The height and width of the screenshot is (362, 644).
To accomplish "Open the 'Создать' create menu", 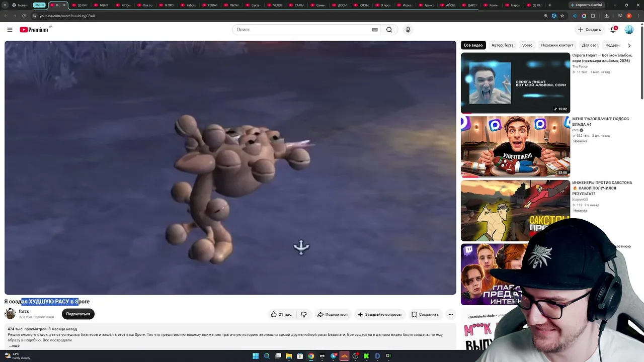I will coord(589,30).
